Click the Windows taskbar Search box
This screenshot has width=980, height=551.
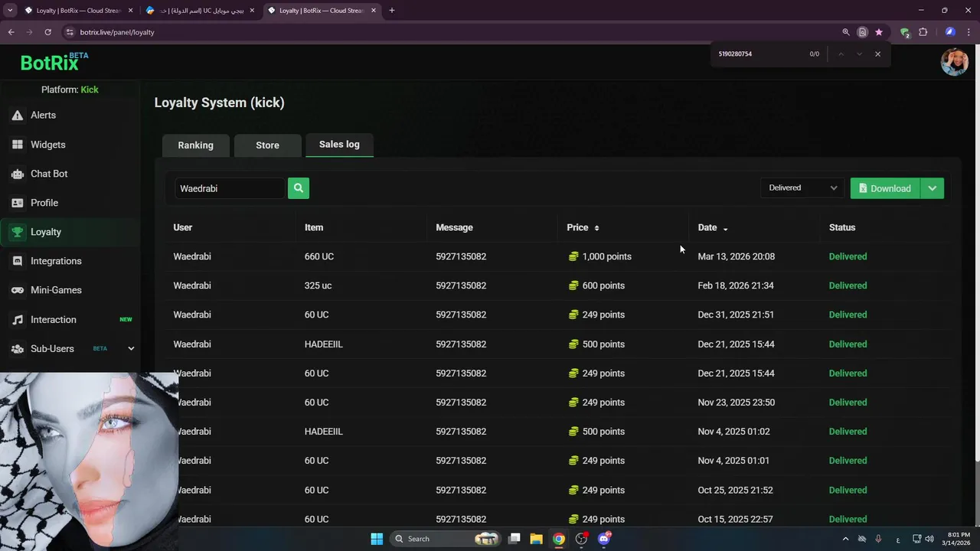coord(446,539)
